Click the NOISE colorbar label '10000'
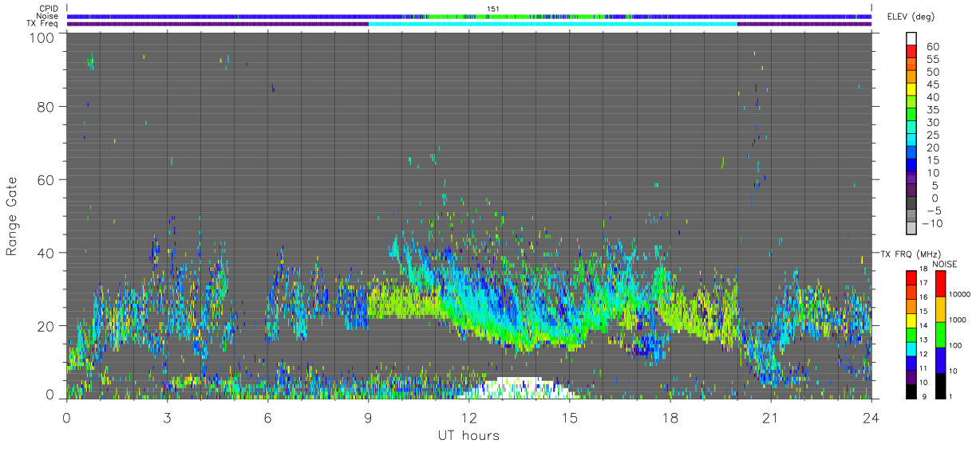 point(959,294)
